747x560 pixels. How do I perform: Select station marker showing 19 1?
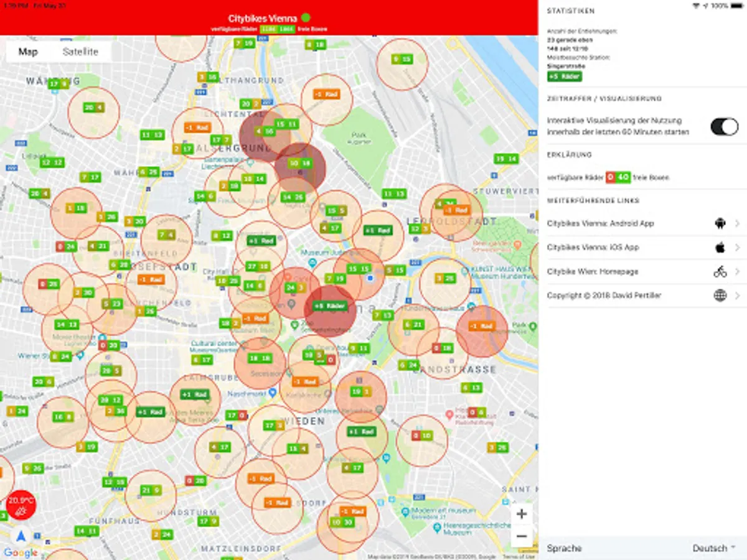click(x=360, y=391)
